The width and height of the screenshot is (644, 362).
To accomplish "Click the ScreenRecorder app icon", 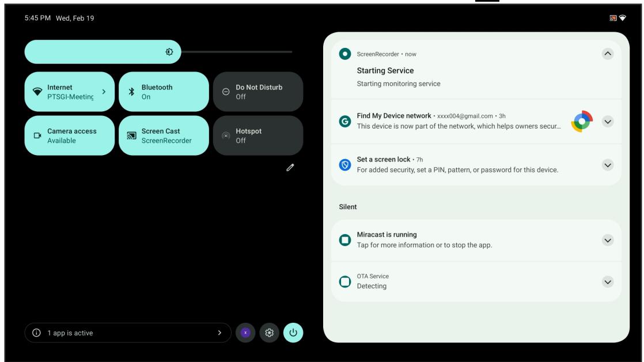I will click(345, 54).
